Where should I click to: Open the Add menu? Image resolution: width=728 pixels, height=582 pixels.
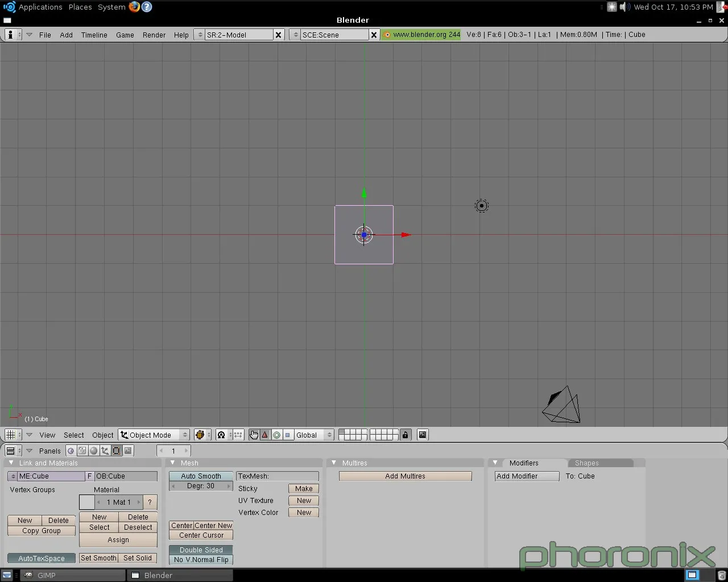pyautogui.click(x=67, y=35)
